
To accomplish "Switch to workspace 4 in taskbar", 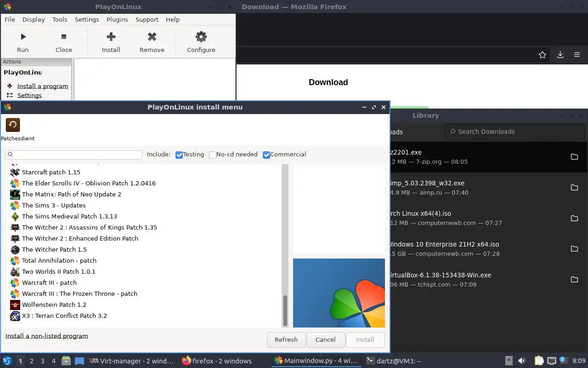I will pos(53,361).
